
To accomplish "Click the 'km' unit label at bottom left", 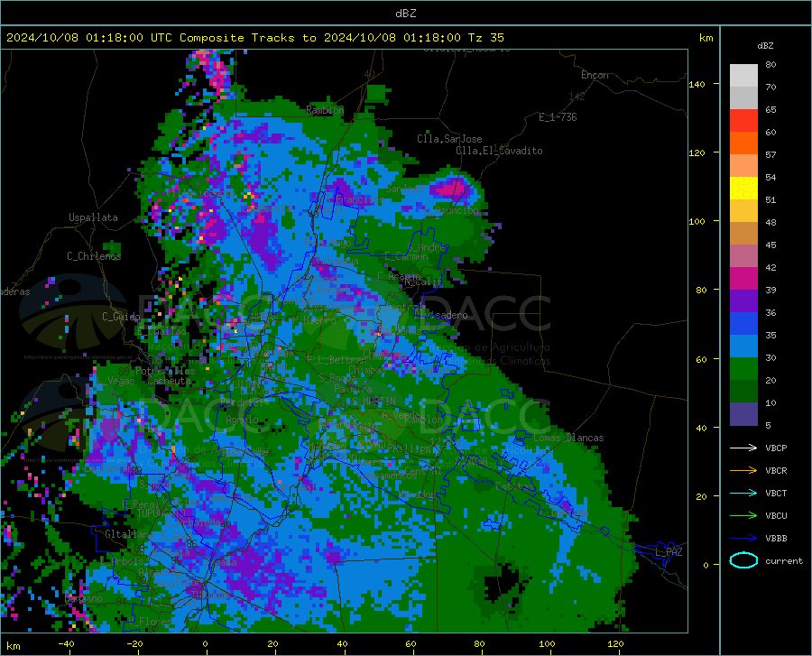I will point(13,646).
